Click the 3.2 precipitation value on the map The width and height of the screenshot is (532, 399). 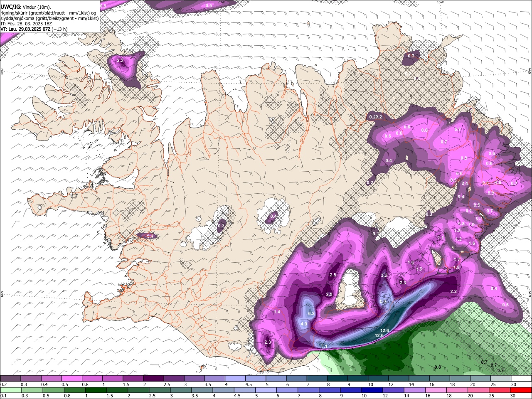(x=384, y=275)
